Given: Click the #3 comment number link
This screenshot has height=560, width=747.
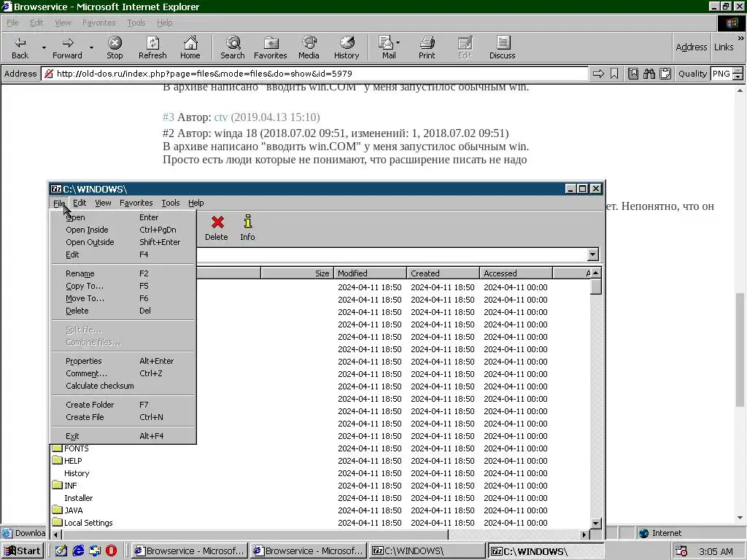Looking at the screenshot, I should pyautogui.click(x=169, y=117).
